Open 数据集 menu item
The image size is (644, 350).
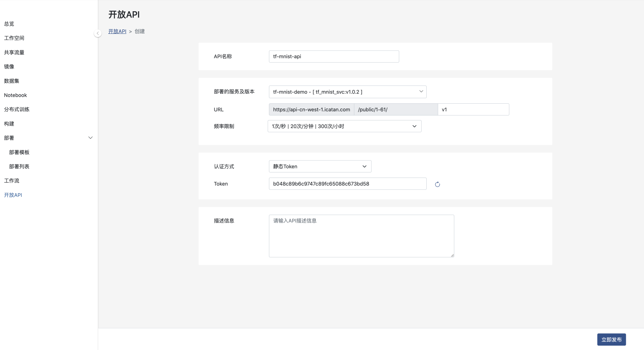coord(12,81)
